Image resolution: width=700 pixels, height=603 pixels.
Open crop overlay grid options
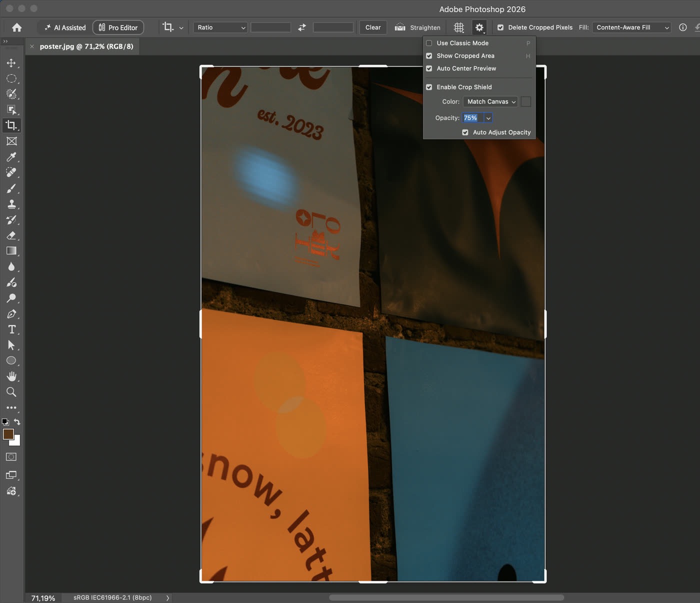(x=459, y=27)
